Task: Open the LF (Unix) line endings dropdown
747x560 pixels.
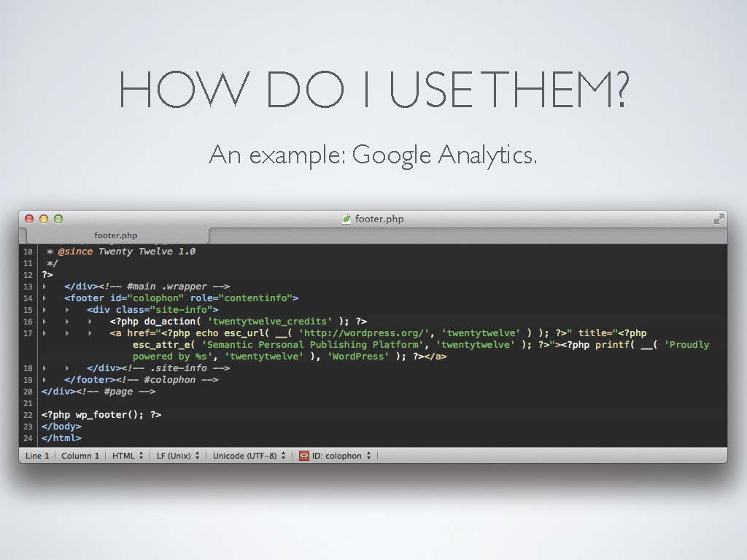Action: pyautogui.click(x=178, y=456)
